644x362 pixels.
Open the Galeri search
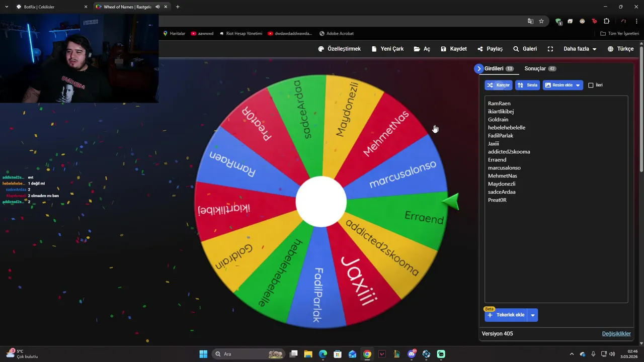[525, 49]
